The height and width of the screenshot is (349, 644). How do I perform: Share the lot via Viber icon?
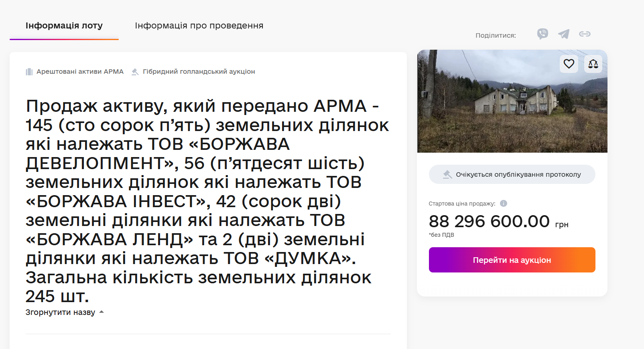point(542,34)
